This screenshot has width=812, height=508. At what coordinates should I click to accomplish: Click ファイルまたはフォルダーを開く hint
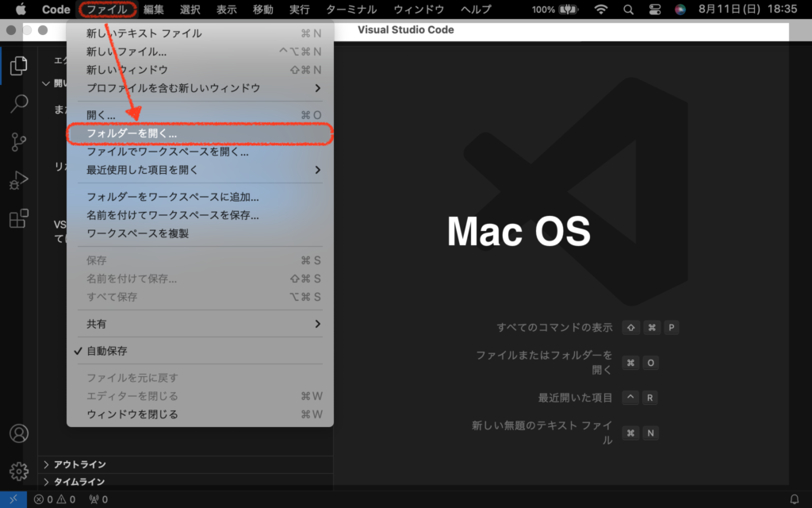(544, 363)
